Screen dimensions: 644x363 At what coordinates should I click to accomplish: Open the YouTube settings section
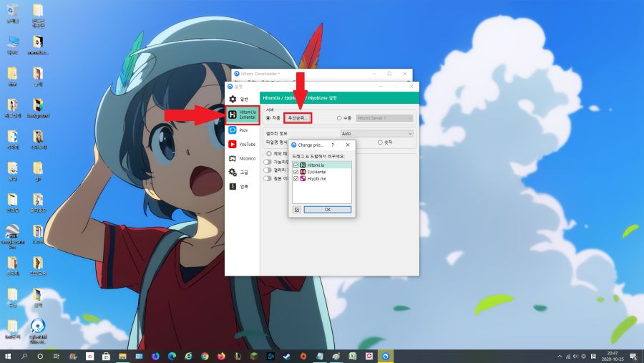click(243, 145)
